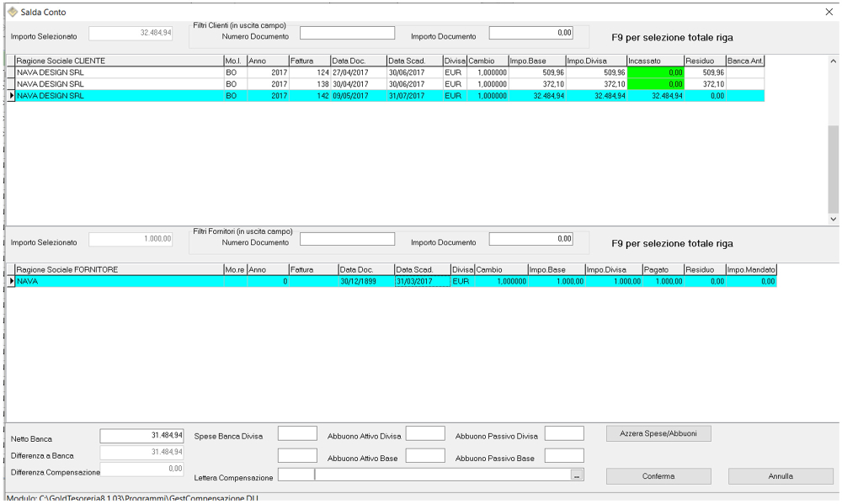This screenshot has height=504, width=842.
Task: Click Ragione Sociale FORNITORE column header
Action: (x=118, y=270)
